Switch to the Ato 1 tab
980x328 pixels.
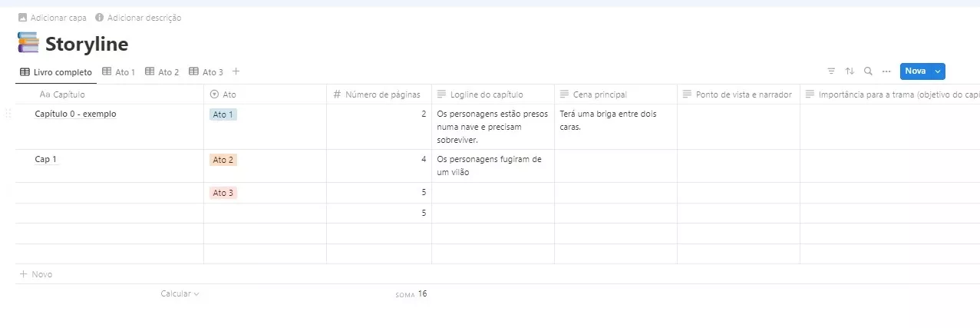(x=119, y=72)
